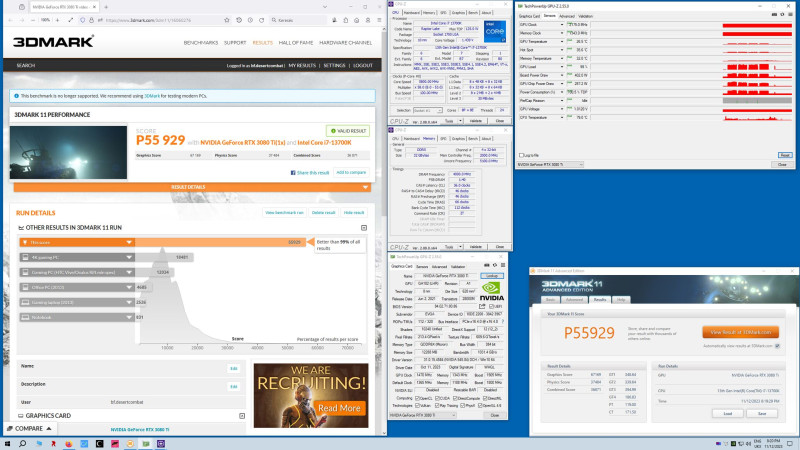This screenshot has height=450, width=800.
Task: Switch to Sensors tab in GPU-Z Graphics Card window
Action: click(x=422, y=266)
